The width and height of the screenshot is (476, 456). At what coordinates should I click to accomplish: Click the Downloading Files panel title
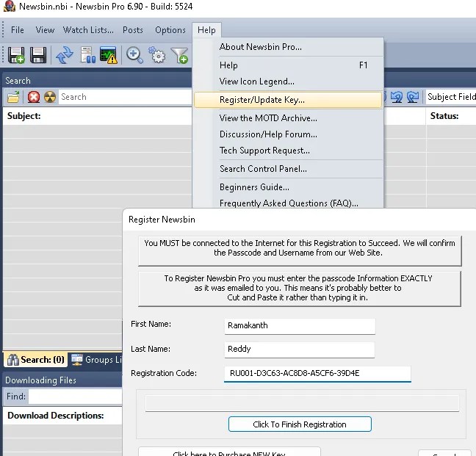40,380
